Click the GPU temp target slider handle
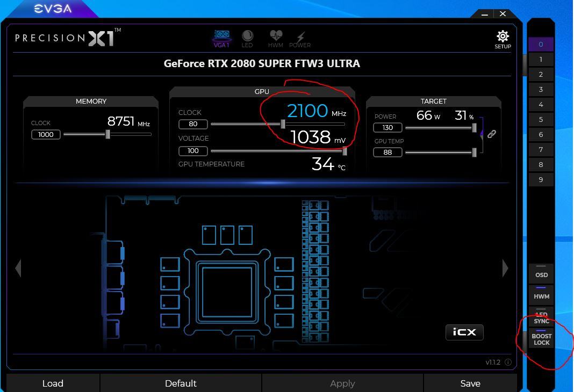 coord(474,152)
